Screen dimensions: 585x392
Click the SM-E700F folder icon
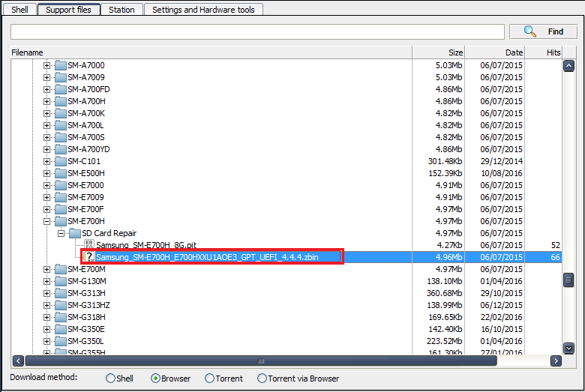point(61,209)
